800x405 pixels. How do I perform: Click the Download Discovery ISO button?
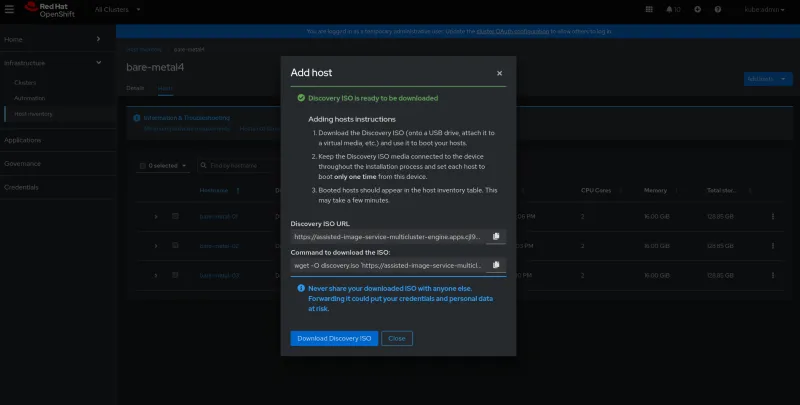point(334,339)
